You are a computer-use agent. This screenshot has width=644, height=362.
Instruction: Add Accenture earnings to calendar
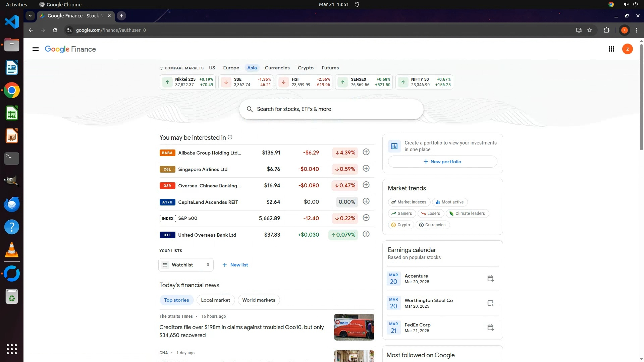coord(490,279)
